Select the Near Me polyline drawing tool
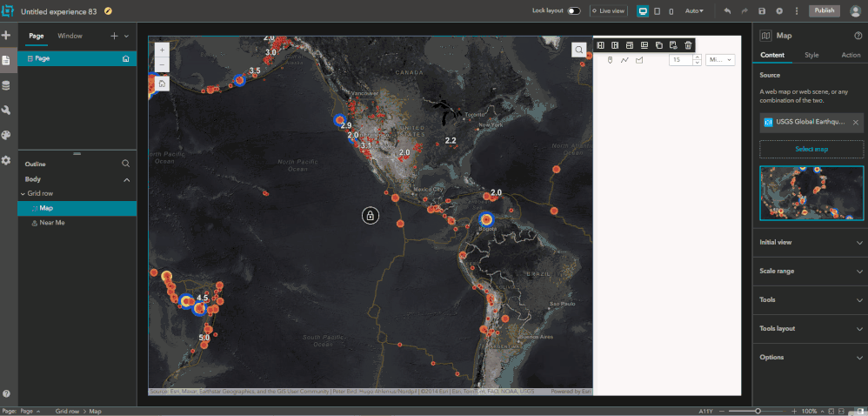Image resolution: width=868 pixels, height=416 pixels. (624, 60)
